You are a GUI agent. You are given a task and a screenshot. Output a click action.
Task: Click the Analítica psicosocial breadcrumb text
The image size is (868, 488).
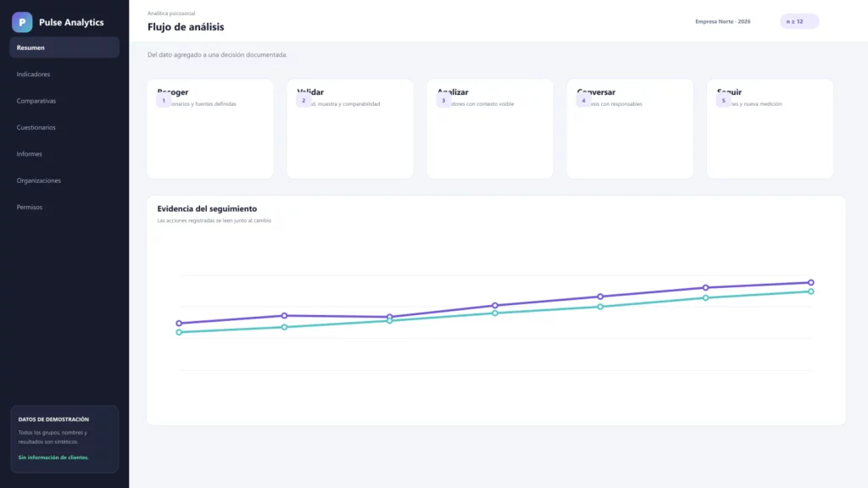point(171,14)
